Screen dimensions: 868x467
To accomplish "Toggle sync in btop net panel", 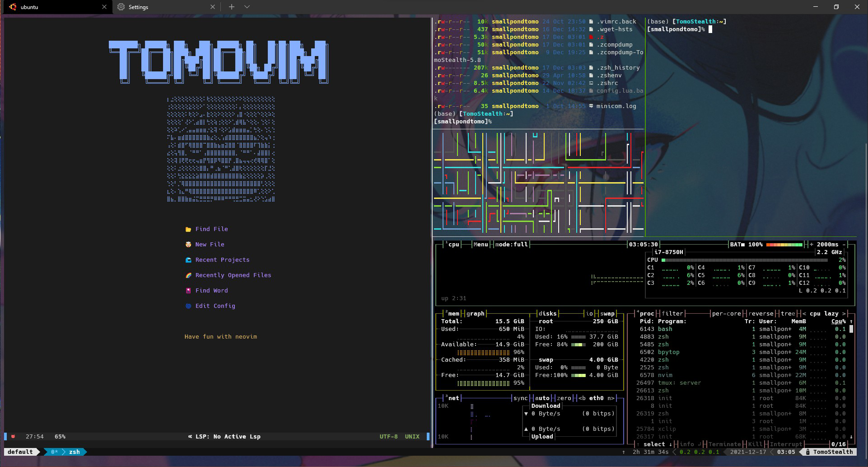I will tap(521, 398).
